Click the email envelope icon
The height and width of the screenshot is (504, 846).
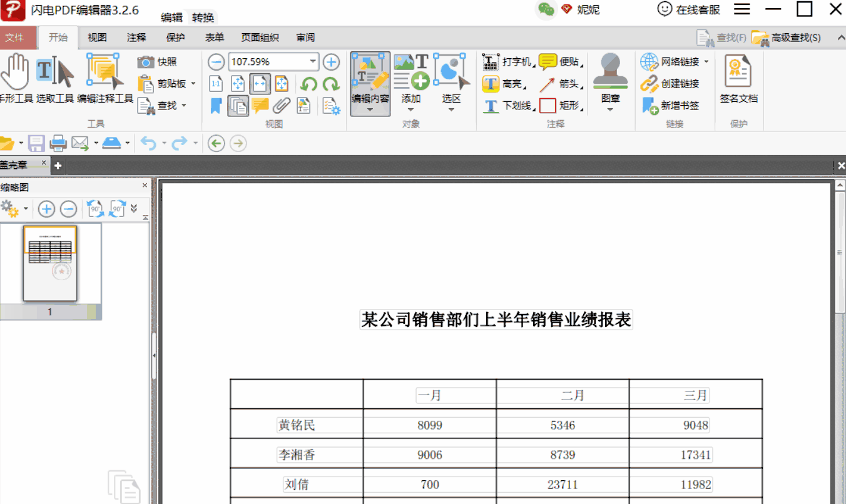[79, 144]
